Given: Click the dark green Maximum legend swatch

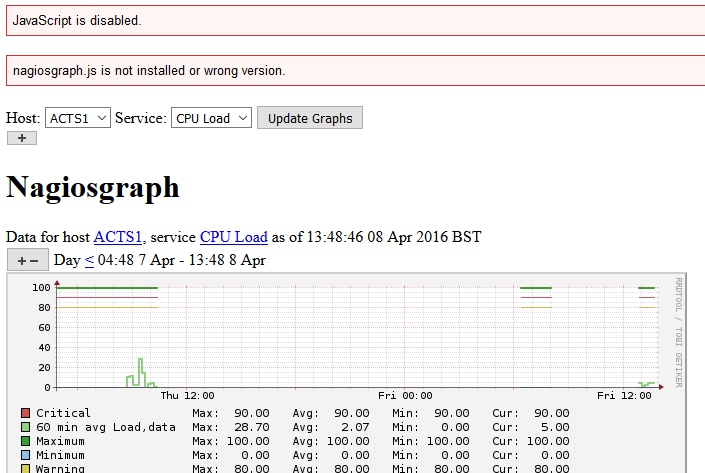Looking at the screenshot, I should 26,441.
